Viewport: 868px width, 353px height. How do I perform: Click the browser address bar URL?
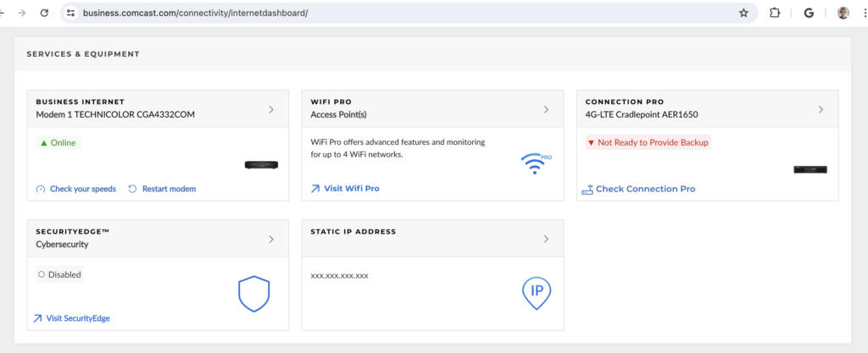(x=195, y=13)
